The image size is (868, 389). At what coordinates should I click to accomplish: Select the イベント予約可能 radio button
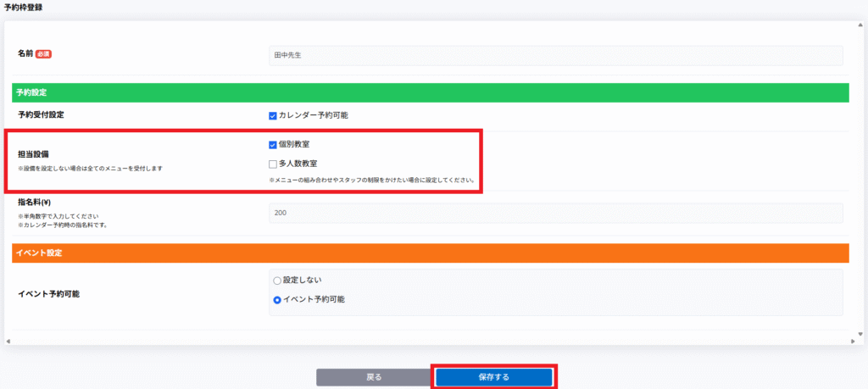tap(276, 299)
